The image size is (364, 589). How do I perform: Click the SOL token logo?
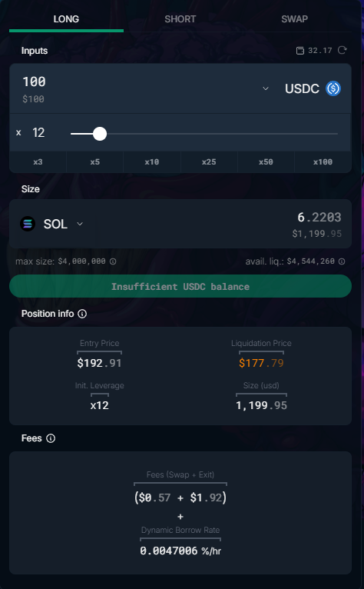(x=28, y=224)
